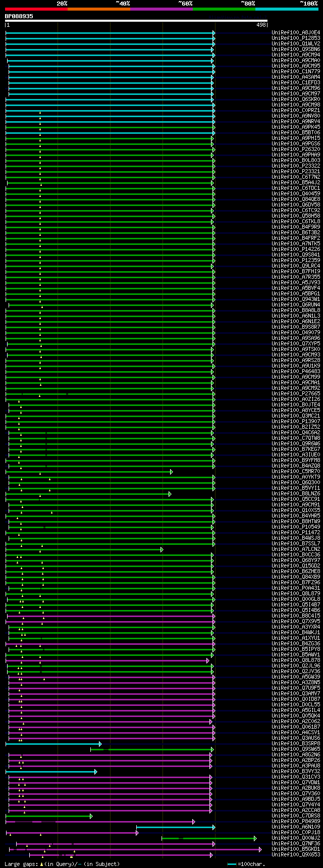Select hit label UniRef100_Q943W1
The image size is (323, 868).
pos(296,299)
